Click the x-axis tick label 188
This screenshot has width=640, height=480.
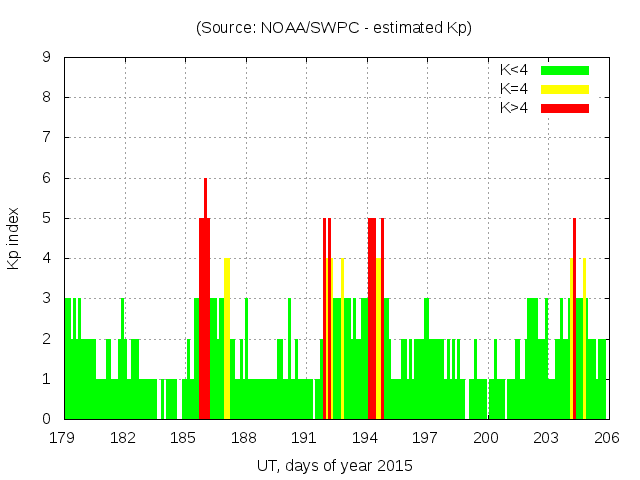point(244,437)
